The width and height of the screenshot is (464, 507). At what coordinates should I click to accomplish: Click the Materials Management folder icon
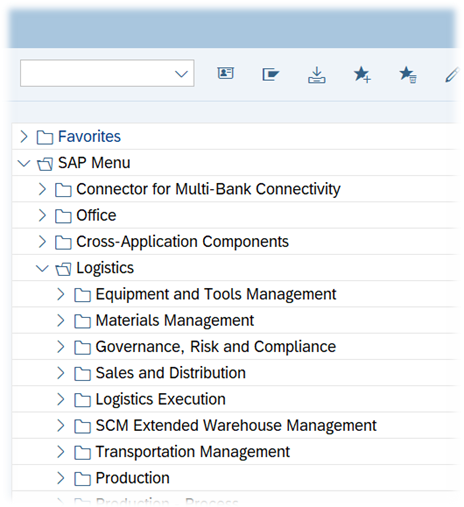(x=82, y=321)
